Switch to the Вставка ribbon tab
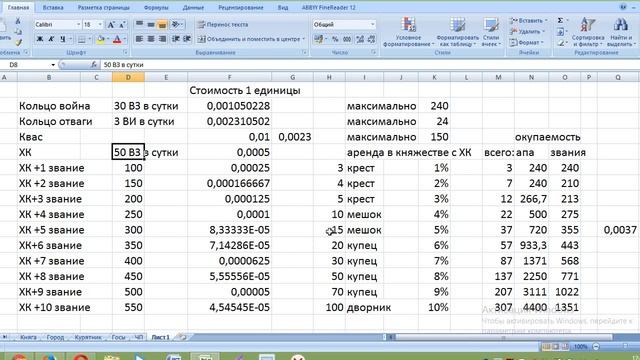Screen dimensions: 640x360 (x=53, y=7)
